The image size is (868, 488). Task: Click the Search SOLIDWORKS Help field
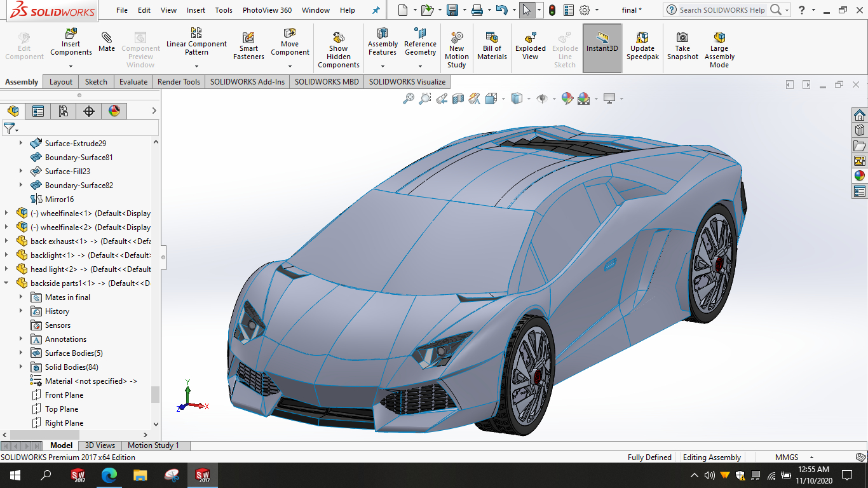(x=722, y=10)
